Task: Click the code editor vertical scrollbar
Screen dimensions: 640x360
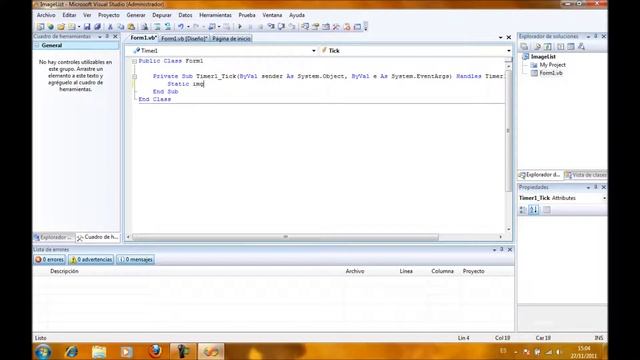Action: 508,147
